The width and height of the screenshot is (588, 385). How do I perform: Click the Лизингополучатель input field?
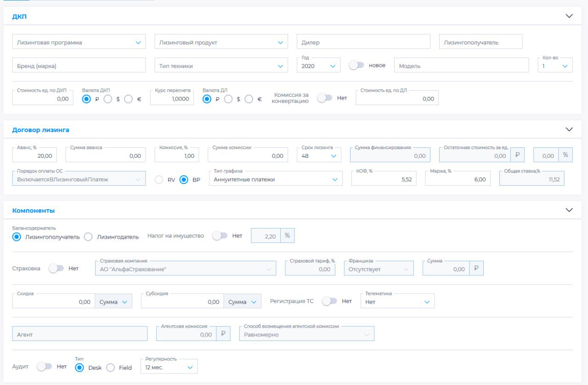pos(481,42)
